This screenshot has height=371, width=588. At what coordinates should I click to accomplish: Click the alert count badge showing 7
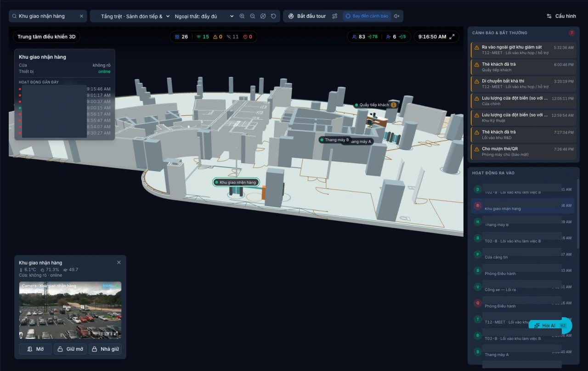(x=571, y=33)
